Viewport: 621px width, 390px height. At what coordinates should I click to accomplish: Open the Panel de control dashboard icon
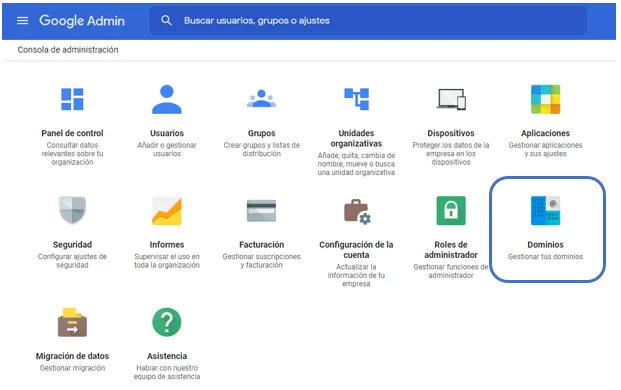[72, 99]
